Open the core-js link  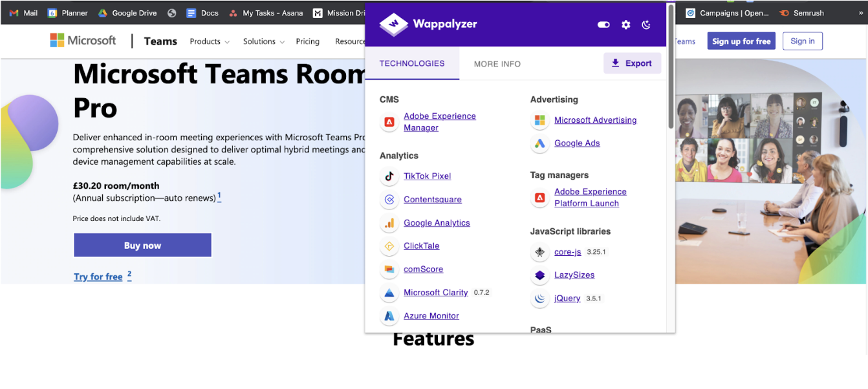pos(567,252)
